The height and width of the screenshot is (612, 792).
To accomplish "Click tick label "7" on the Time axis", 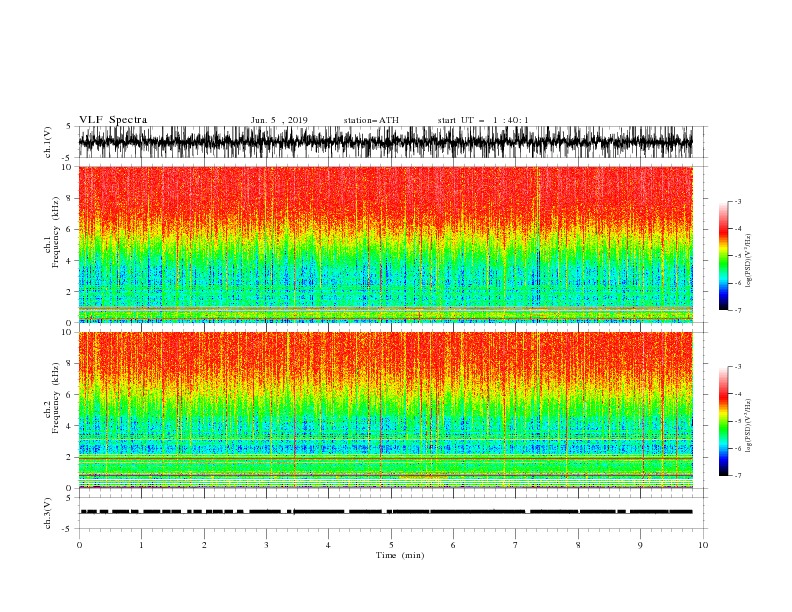I will tap(516, 545).
